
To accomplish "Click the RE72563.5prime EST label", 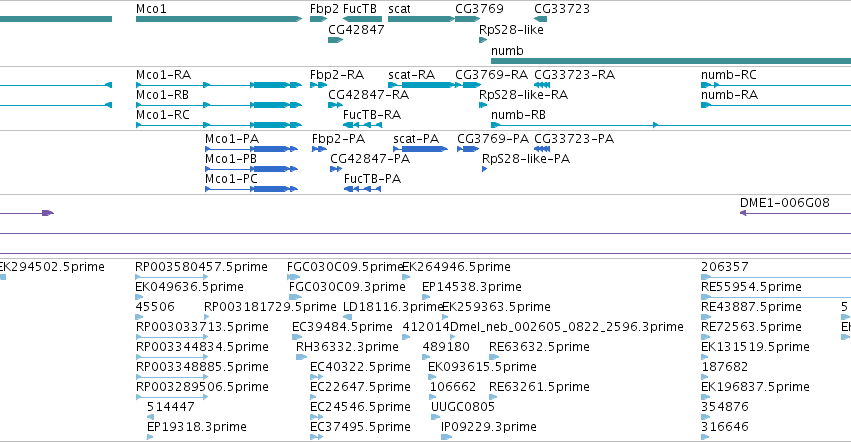I will (x=752, y=326).
